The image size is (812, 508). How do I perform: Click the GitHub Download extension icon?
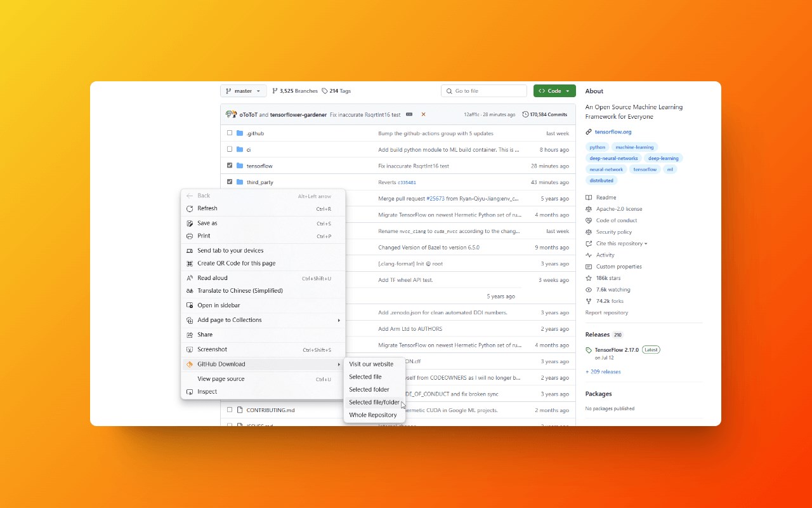click(x=190, y=364)
